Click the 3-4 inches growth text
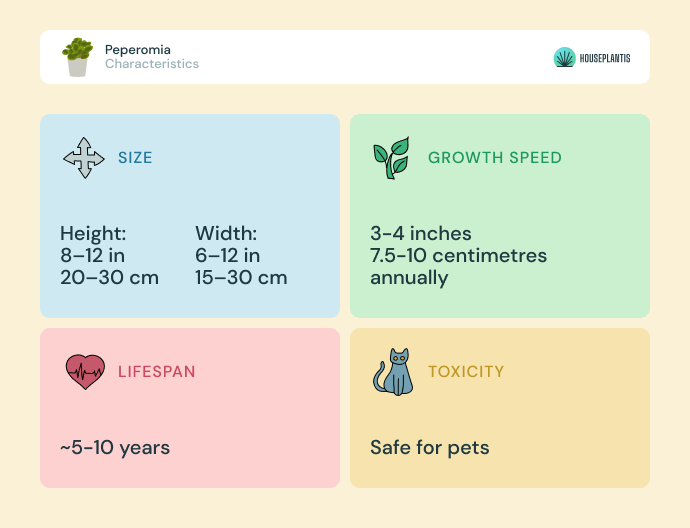Screen dimensions: 690x528 421,234
